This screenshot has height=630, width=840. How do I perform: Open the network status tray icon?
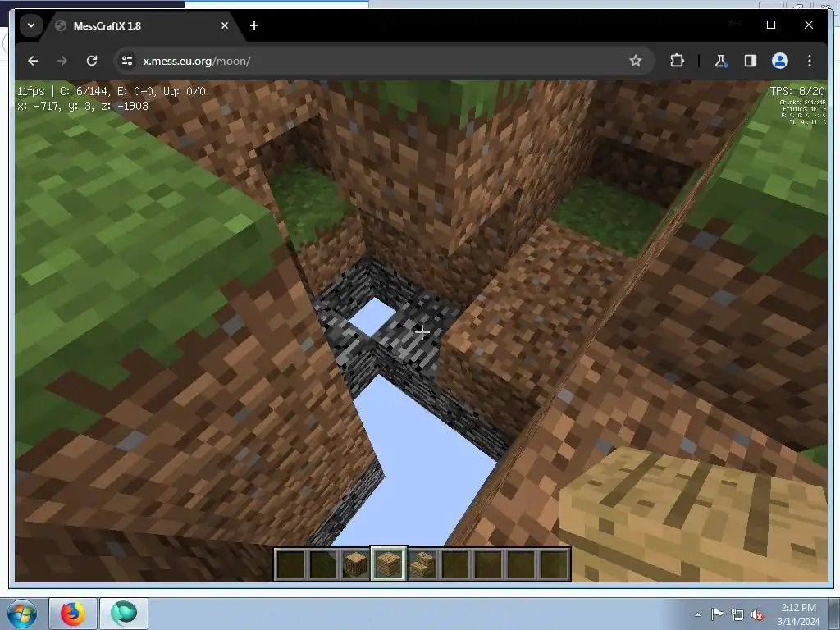[x=737, y=614]
